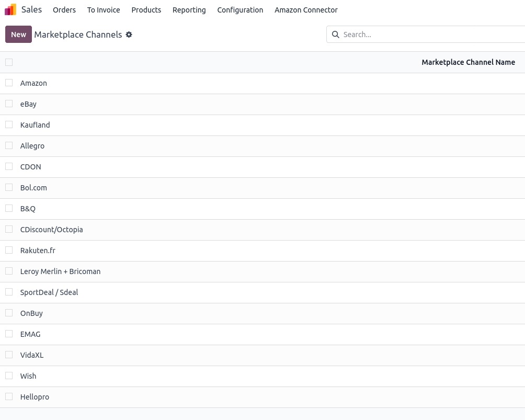Check the OnBuy row checkbox

tap(9, 313)
